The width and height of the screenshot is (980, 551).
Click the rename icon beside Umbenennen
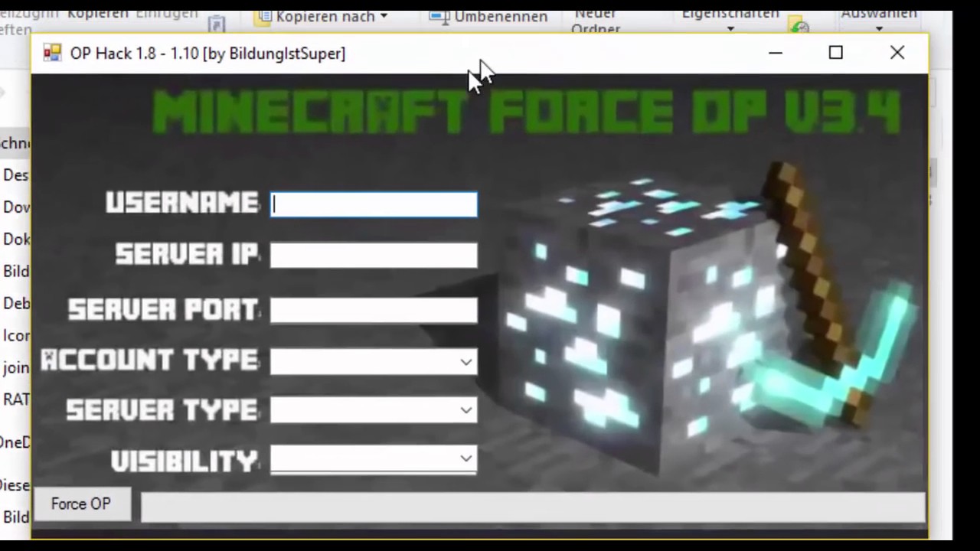(439, 17)
